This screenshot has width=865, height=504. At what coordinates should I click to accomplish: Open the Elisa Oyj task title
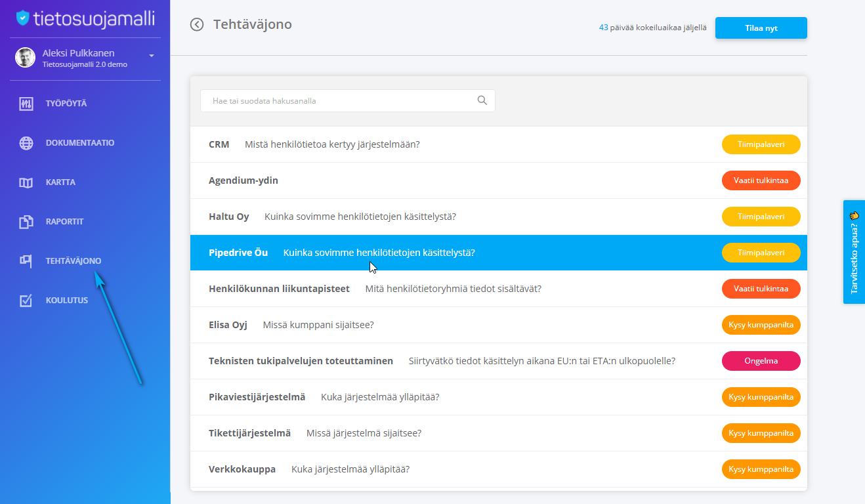[228, 325]
